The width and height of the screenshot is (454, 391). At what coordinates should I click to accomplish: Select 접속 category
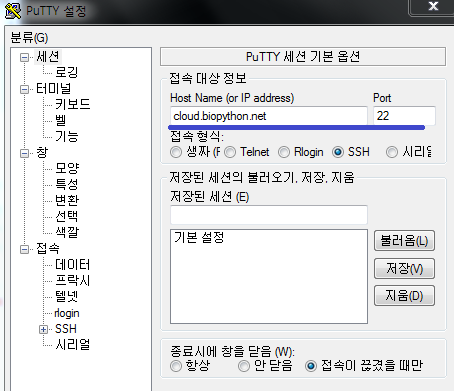click(48, 248)
